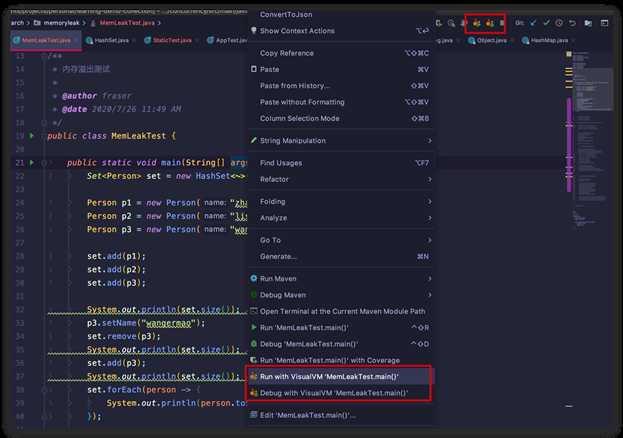623x438 pixels.
Task: Click the pencil icon of String Manipulation
Action: point(253,140)
